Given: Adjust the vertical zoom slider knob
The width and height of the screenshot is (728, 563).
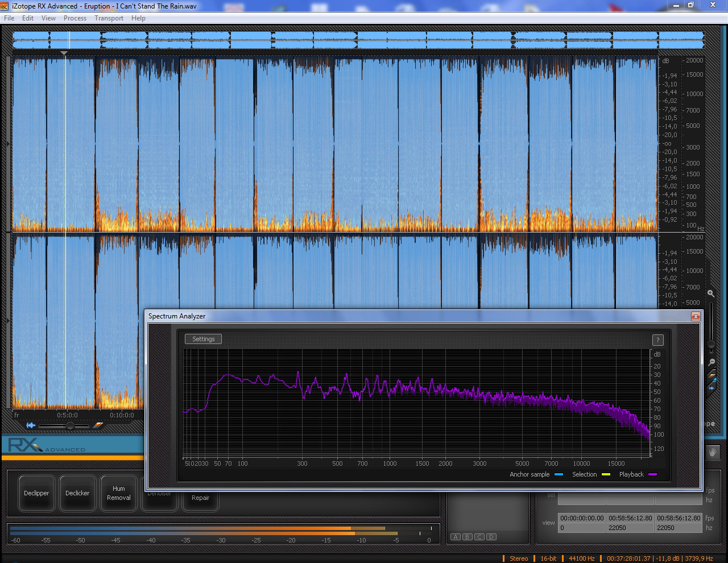Looking at the screenshot, I should (711, 345).
